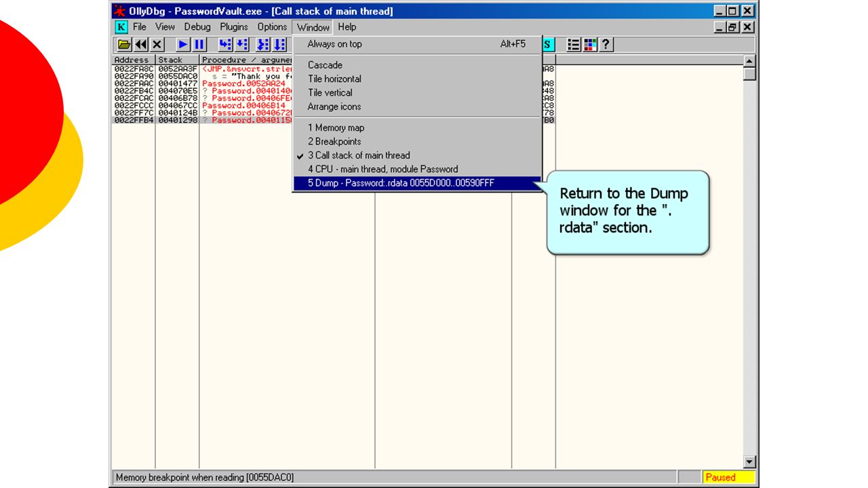Viewport: 868px width, 488px height.
Task: Click the Stack column header
Action: pyautogui.click(x=177, y=60)
